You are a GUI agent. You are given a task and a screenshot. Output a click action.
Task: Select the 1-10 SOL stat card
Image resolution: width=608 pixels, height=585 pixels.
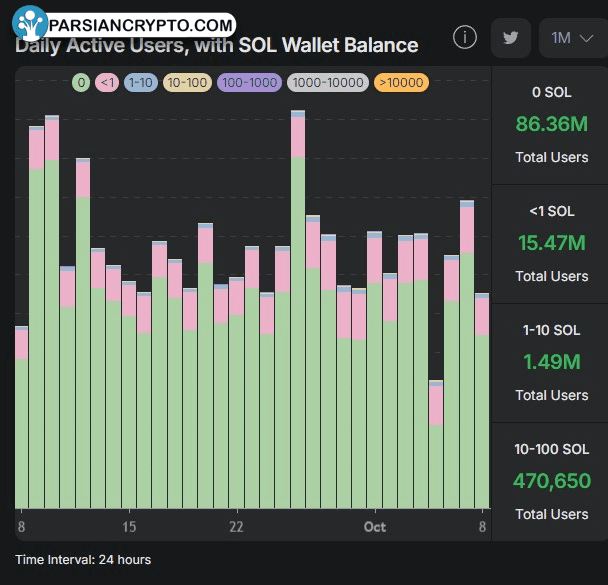tap(550, 363)
